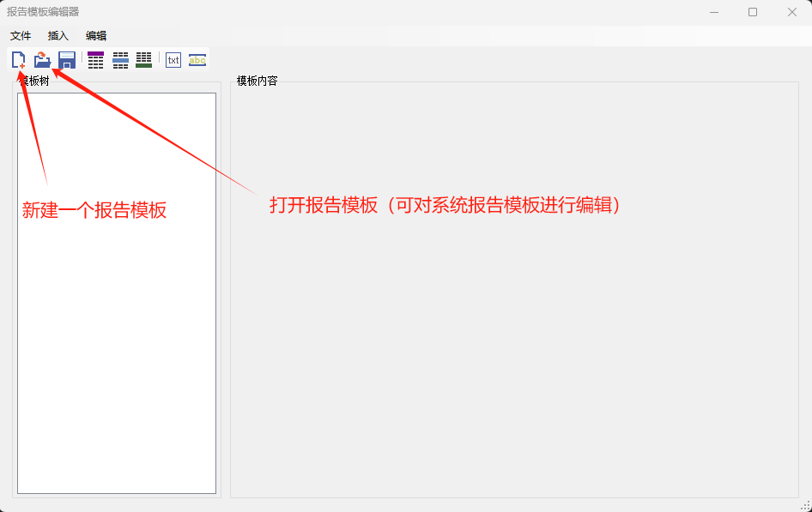Close the 报告模板编辑器 window
This screenshot has height=512, width=812.
click(792, 12)
